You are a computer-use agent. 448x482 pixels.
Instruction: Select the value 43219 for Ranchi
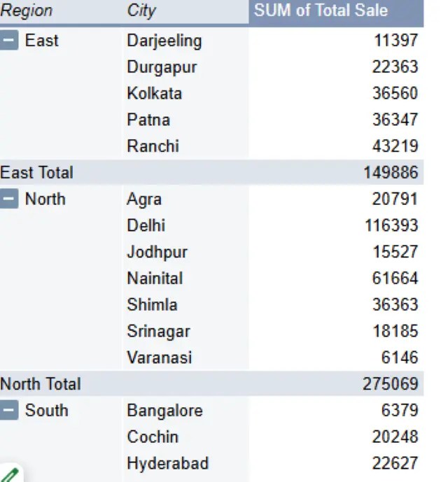tap(395, 146)
